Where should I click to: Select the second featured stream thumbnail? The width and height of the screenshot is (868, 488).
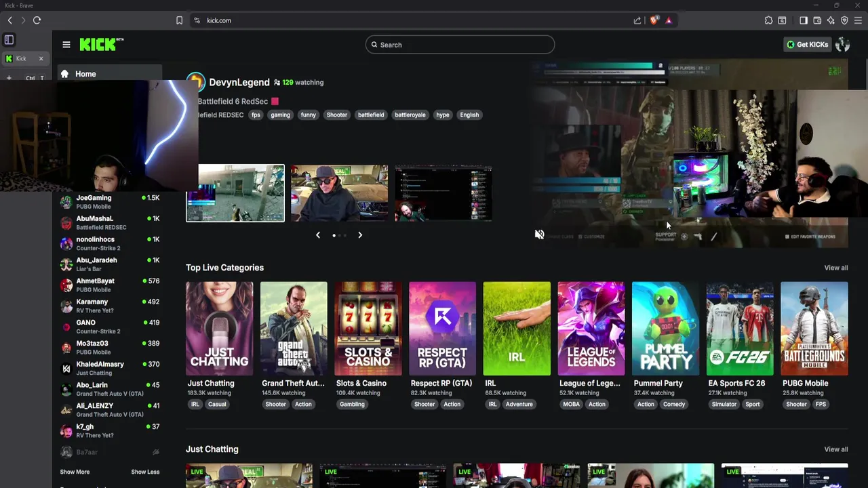coord(339,193)
